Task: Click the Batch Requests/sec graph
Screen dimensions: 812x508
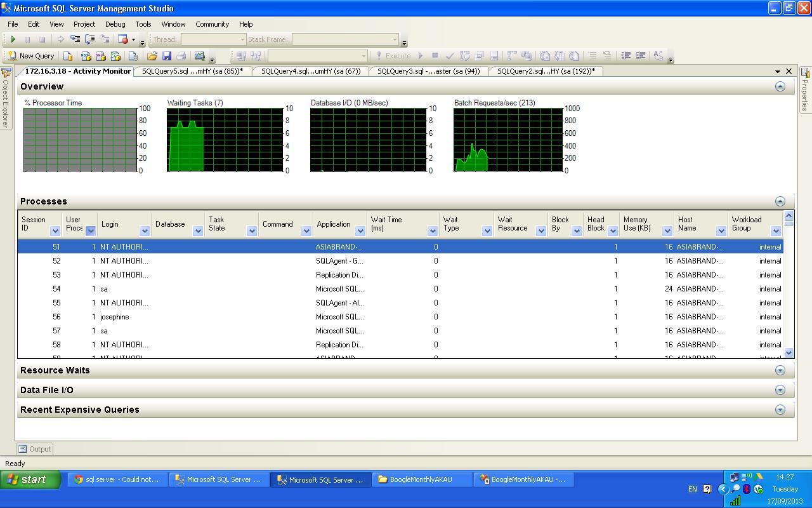Action: click(508, 140)
